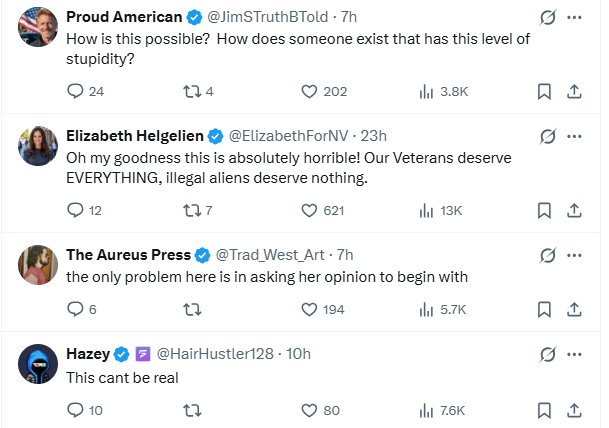This screenshot has height=428, width=609.
Task: Open more options for Proud American's tweet
Action: [x=574, y=18]
